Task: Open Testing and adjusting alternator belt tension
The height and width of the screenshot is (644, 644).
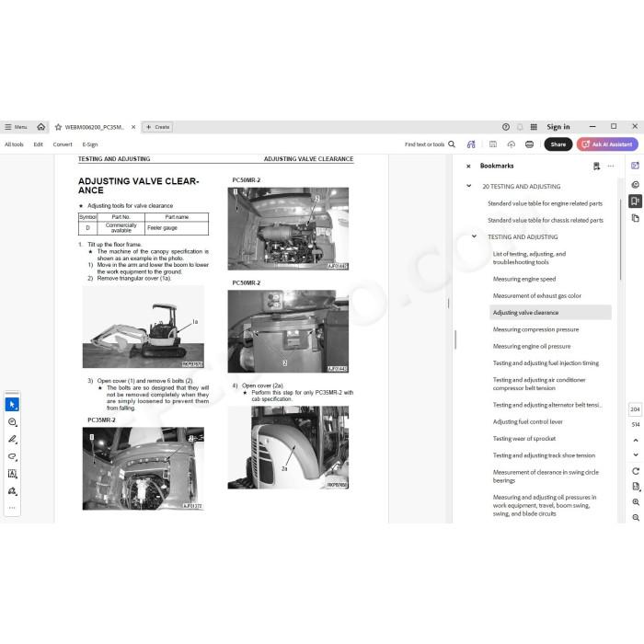Action: tap(547, 405)
